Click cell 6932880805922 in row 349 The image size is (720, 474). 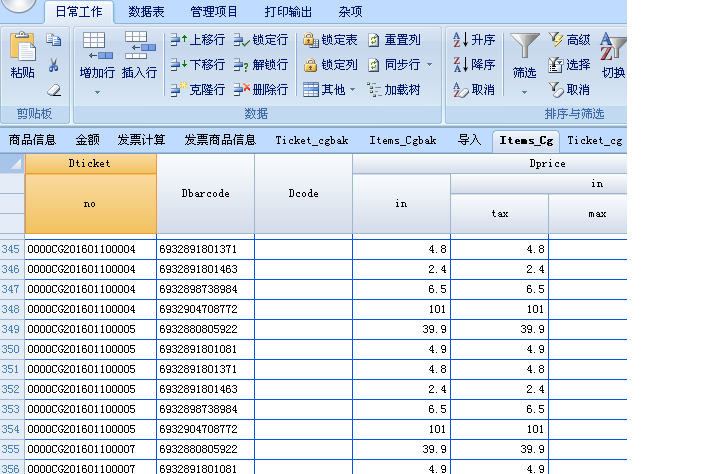(205, 329)
